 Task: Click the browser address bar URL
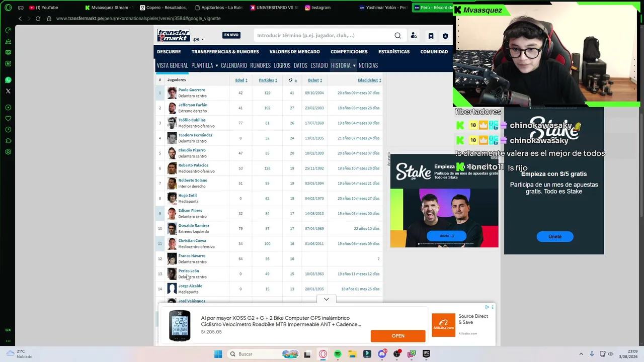[138, 19]
